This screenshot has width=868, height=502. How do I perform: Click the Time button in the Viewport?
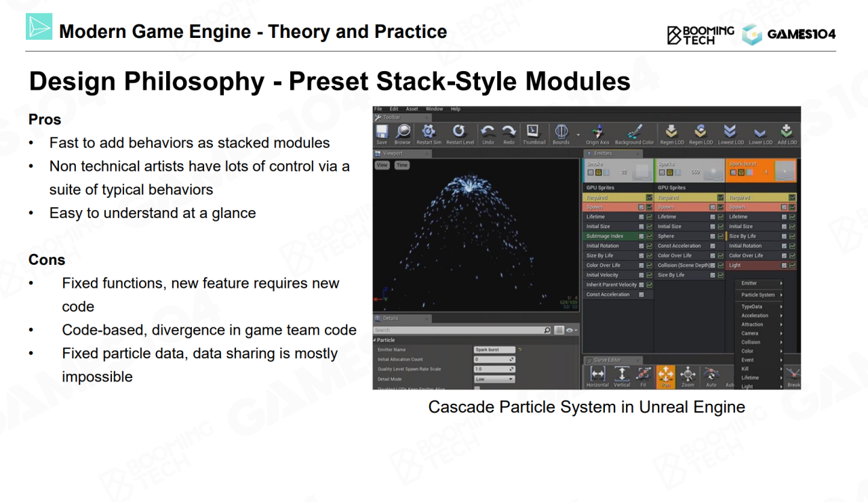click(x=402, y=165)
